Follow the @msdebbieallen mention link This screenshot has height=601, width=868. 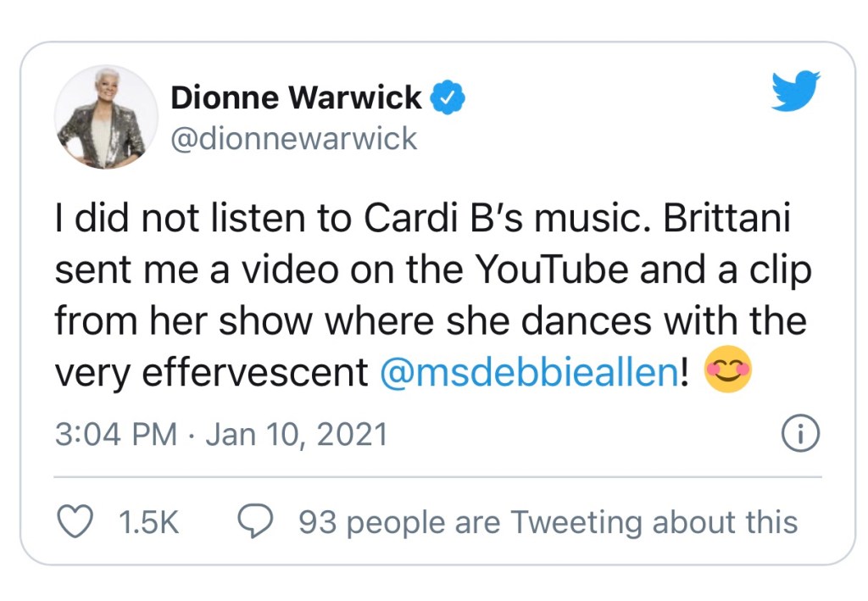pos(530,373)
